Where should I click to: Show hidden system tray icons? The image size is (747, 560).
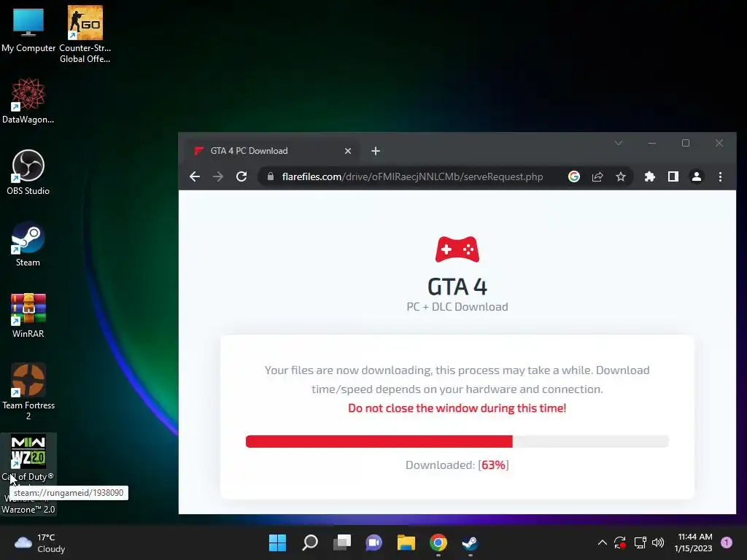602,542
